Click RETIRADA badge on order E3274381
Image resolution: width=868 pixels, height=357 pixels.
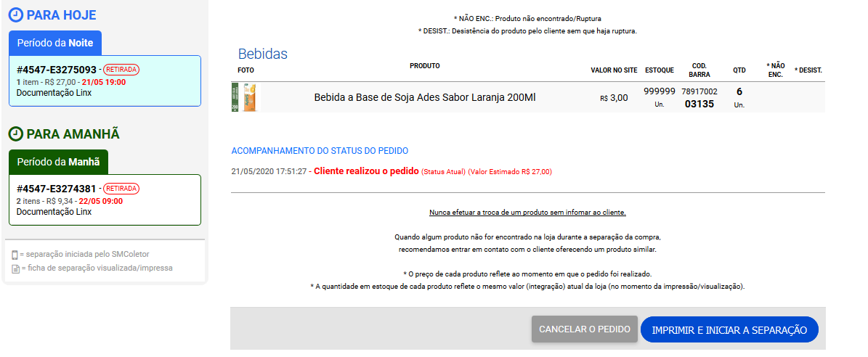pos(121,189)
